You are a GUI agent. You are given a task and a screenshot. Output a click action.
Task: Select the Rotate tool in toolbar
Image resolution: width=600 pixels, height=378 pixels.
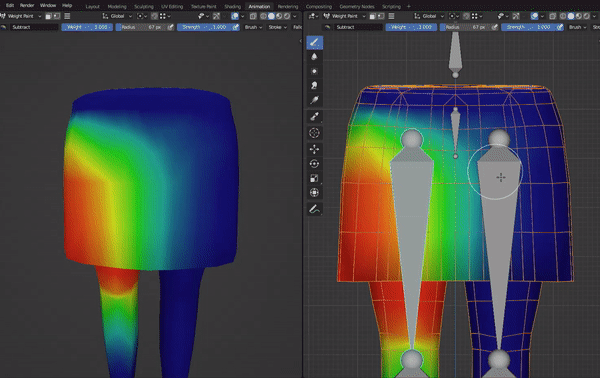point(315,164)
